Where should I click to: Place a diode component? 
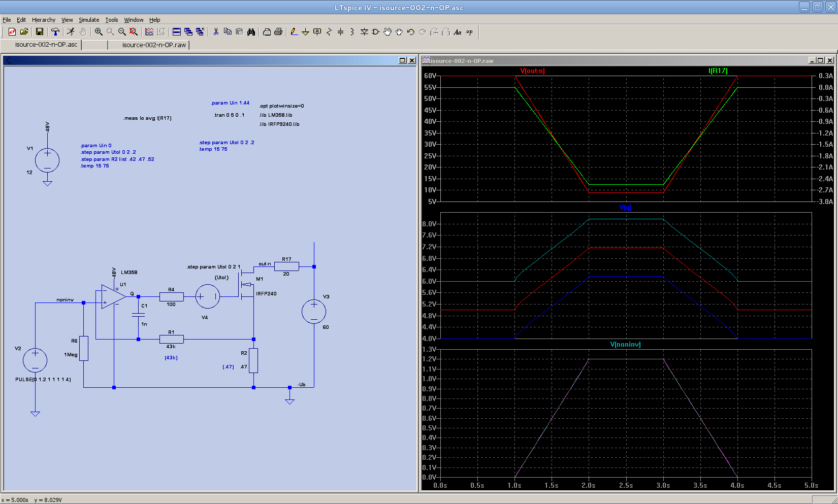[364, 31]
